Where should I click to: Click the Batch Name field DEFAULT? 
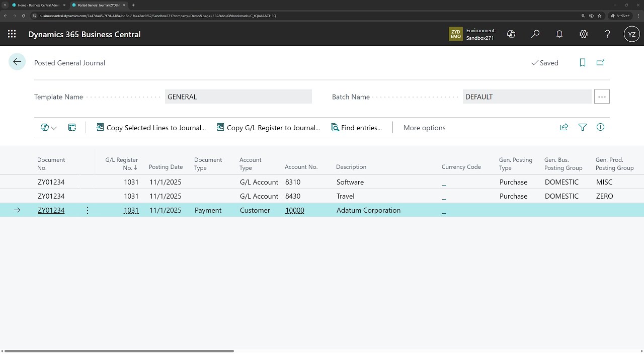pos(527,97)
